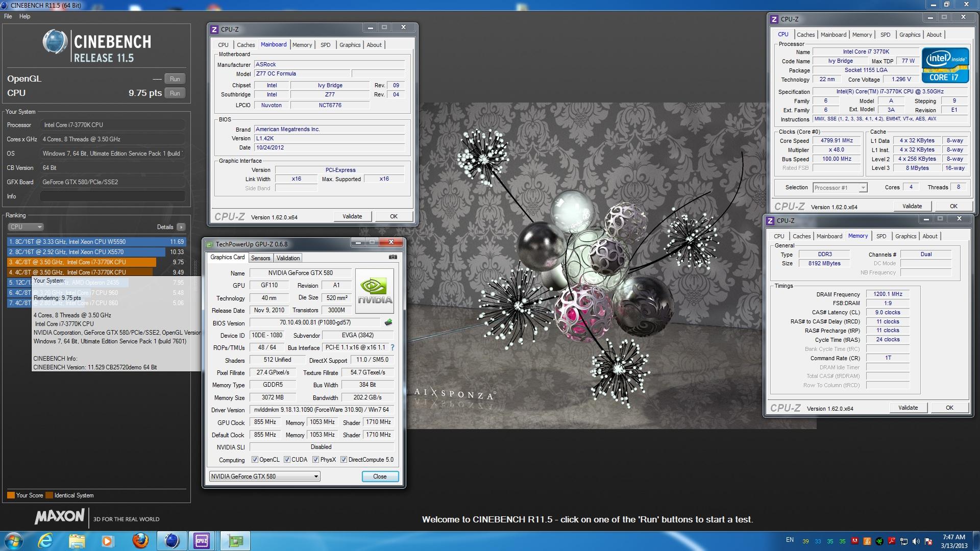980x551 pixels.
Task: Click the 39 temperature tray reading
Action: (x=805, y=542)
